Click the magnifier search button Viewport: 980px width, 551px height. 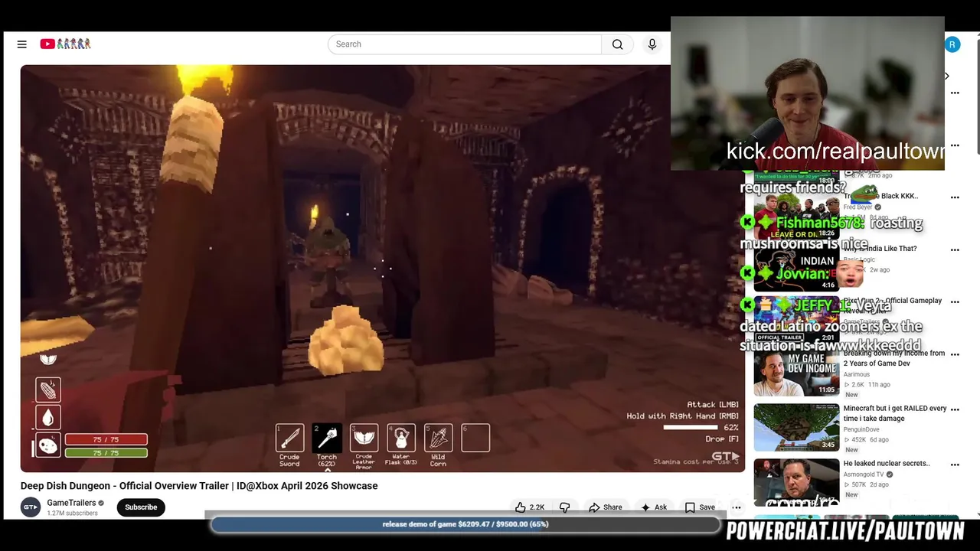617,44
